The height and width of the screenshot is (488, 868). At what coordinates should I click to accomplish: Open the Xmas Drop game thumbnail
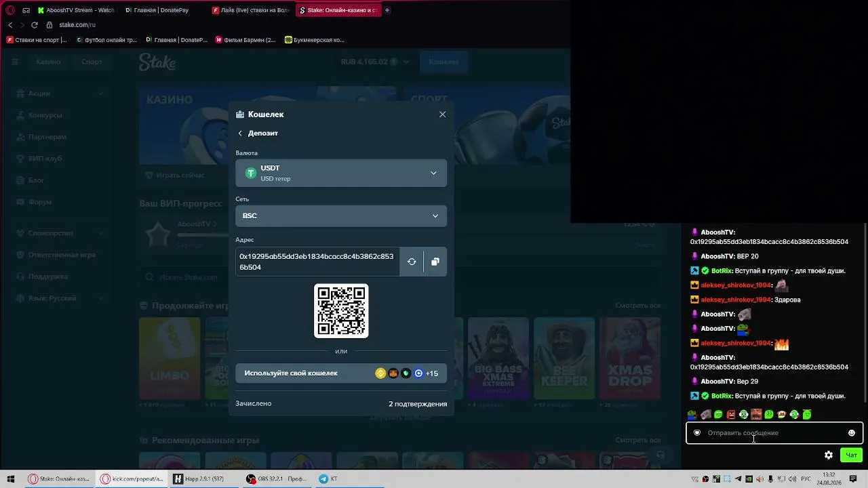(629, 358)
